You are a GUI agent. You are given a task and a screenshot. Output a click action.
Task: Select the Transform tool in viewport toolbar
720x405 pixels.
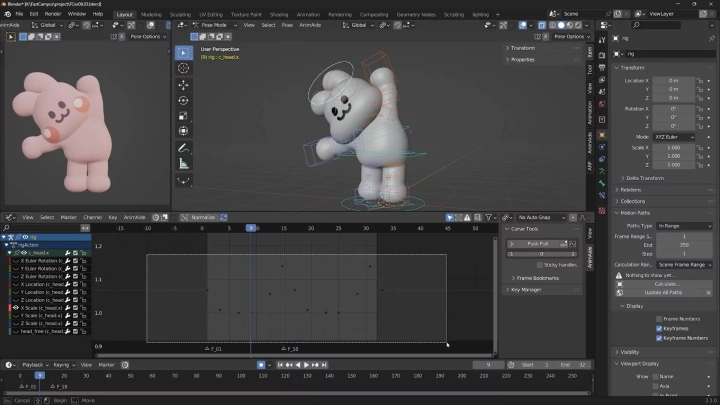[x=183, y=131]
